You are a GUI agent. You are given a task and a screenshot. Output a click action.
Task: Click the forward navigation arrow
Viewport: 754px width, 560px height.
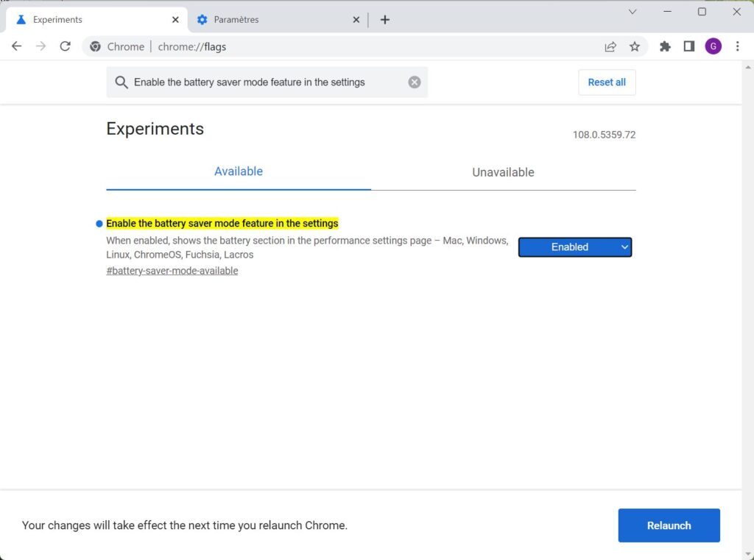point(41,46)
